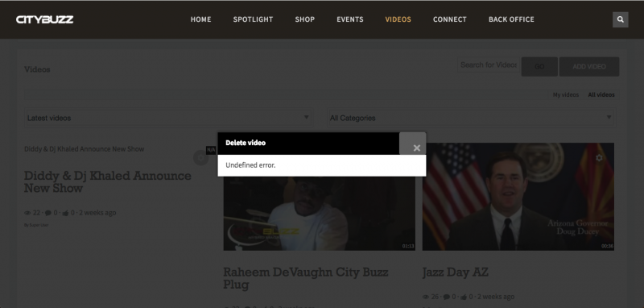
Task: Expand the Latest videos dropdown
Action: (x=168, y=118)
